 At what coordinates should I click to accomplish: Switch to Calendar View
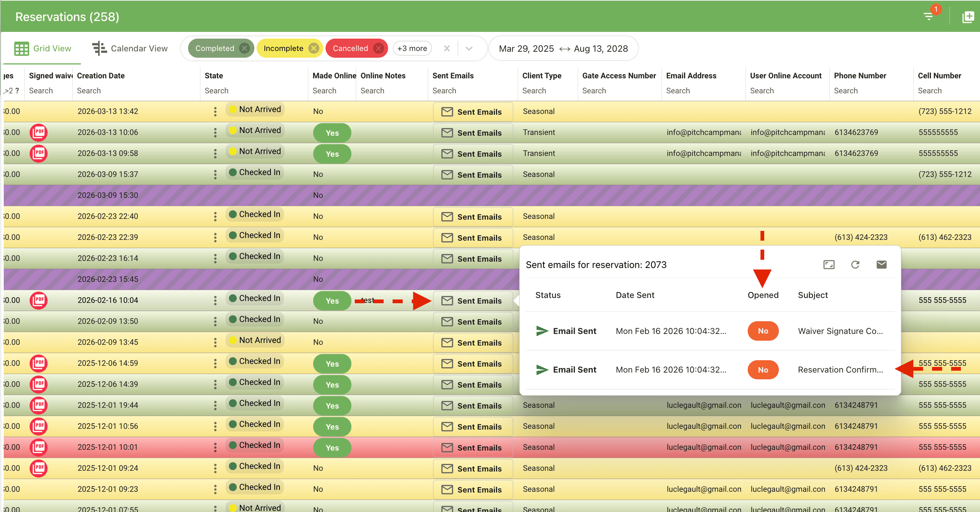tap(130, 48)
